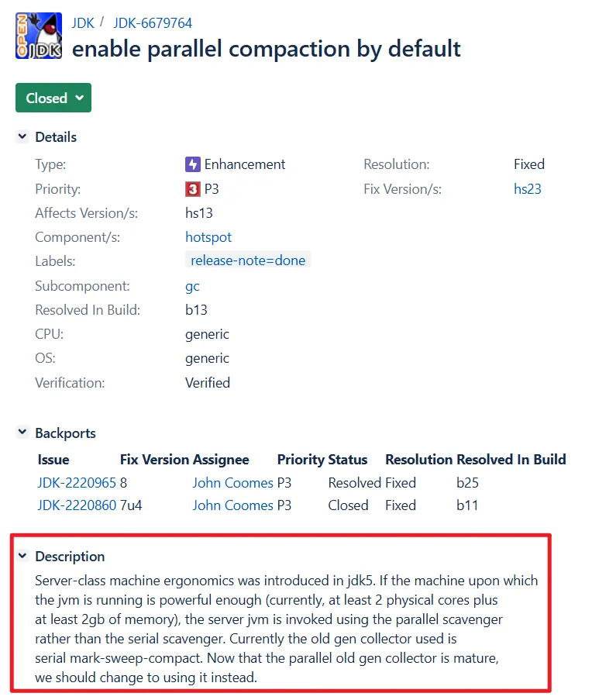Open the hotspot component link
592x700 pixels.
click(x=208, y=237)
